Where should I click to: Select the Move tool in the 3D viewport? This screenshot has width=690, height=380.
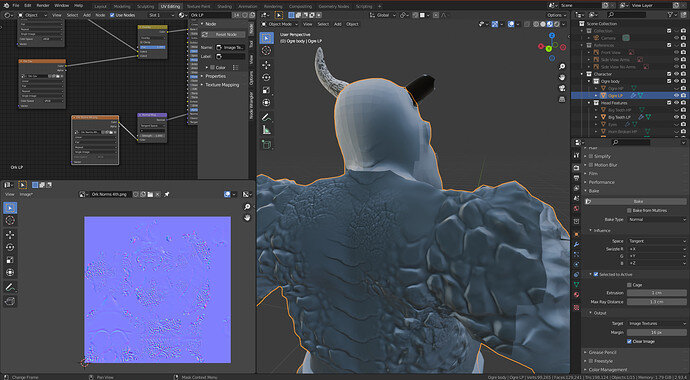point(266,64)
